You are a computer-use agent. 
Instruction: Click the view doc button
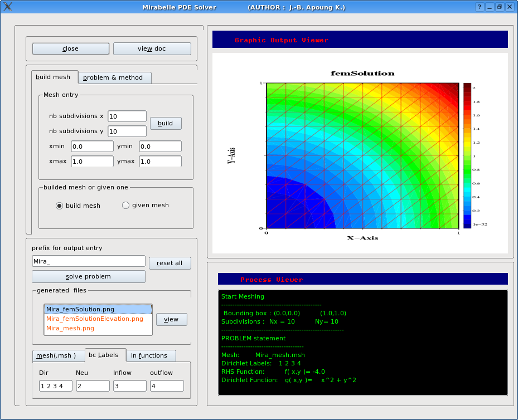[152, 48]
